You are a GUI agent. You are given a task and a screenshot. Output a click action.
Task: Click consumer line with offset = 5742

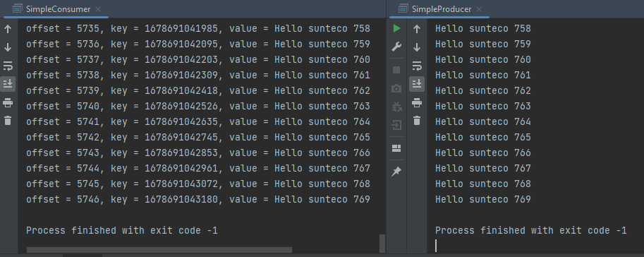(198, 137)
